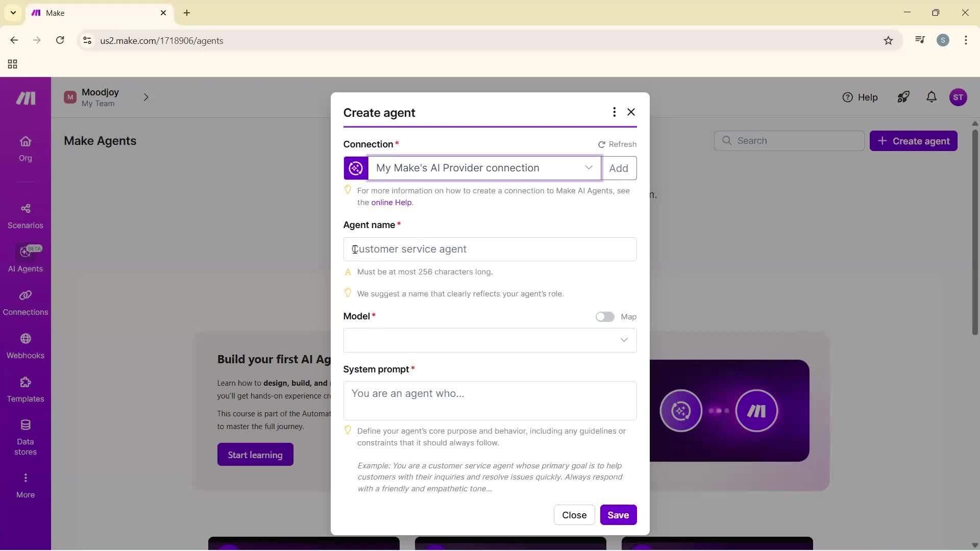The height and width of the screenshot is (551, 980).
Task: Navigate to Webhooks
Action: (25, 346)
